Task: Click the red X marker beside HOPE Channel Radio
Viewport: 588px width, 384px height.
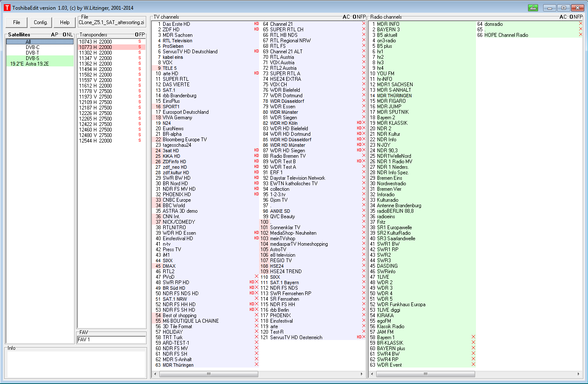Action: [x=580, y=35]
